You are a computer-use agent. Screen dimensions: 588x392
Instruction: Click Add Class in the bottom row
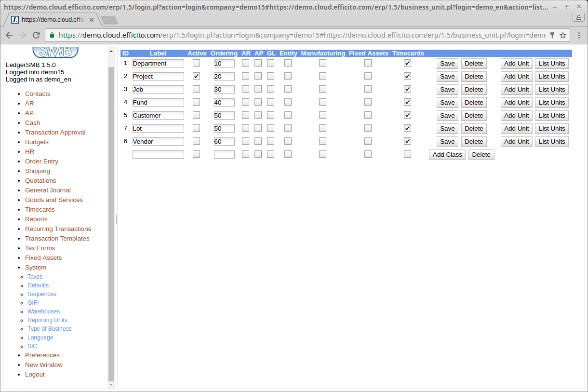pyautogui.click(x=447, y=154)
